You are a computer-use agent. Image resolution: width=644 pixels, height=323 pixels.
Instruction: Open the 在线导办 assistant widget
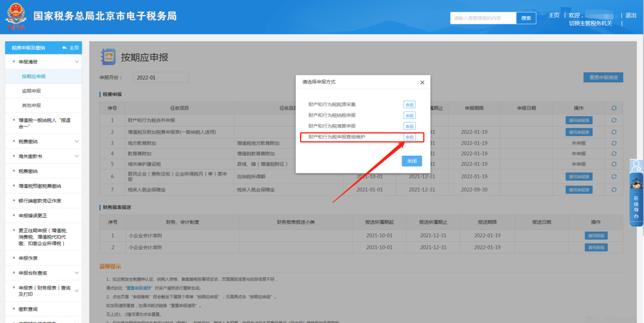click(x=636, y=199)
